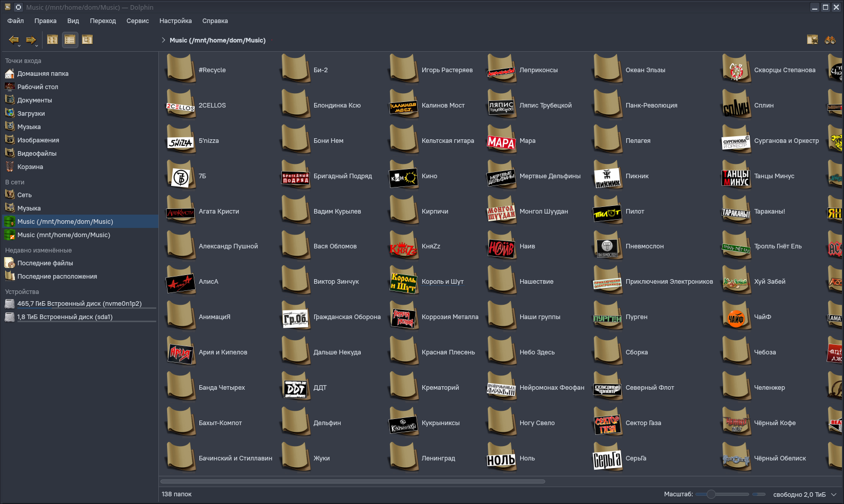The height and width of the screenshot is (504, 844).
Task: Click the binoculars search icon
Action: 830,40
